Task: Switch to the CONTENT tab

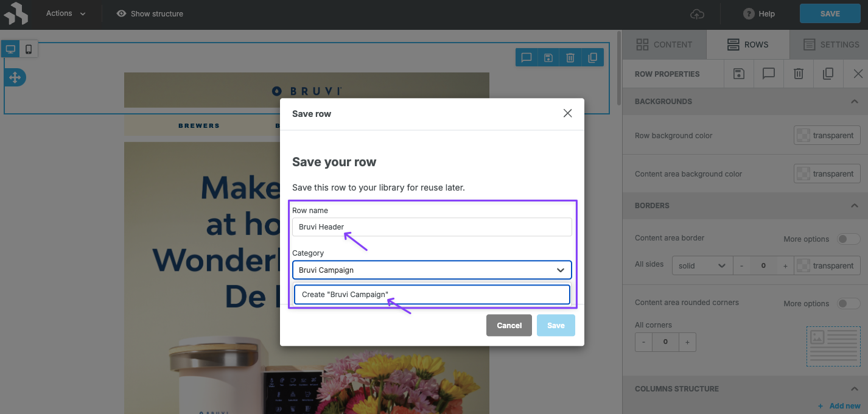Action: (664, 44)
